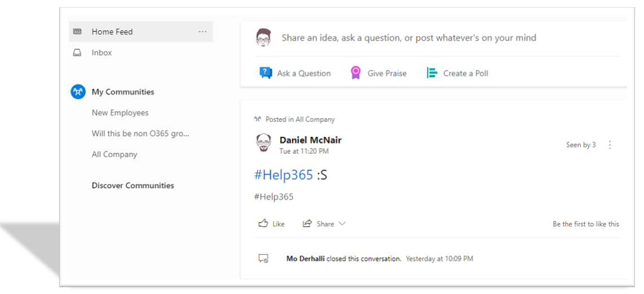Click the Create a Poll icon
Screen dimensions: 644x294
point(432,73)
